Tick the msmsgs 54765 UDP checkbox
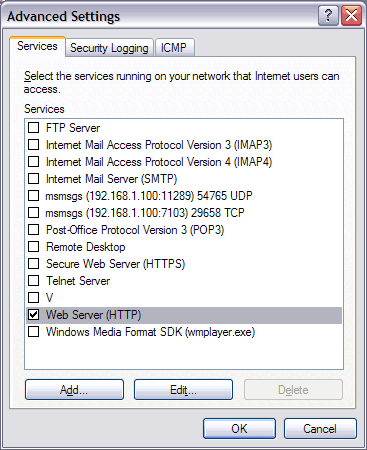Image resolution: width=367 pixels, height=450 pixels. pos(33,196)
